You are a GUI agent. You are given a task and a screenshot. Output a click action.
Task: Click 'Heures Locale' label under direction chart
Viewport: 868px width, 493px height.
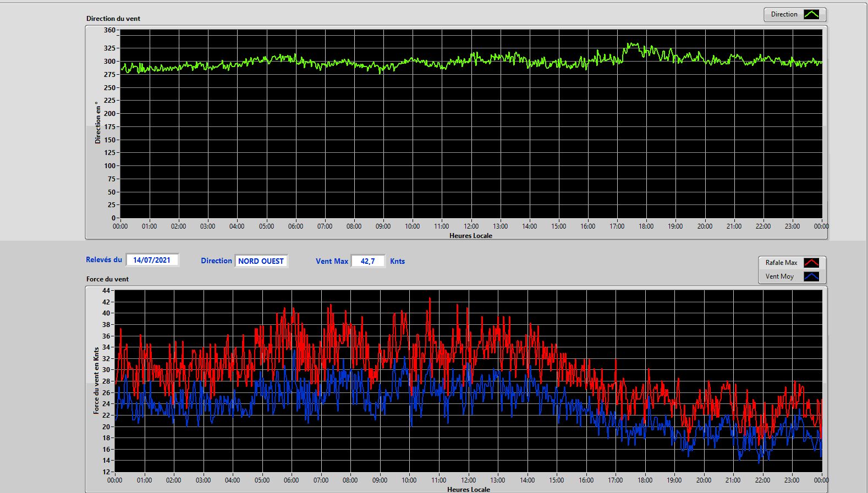(471, 235)
